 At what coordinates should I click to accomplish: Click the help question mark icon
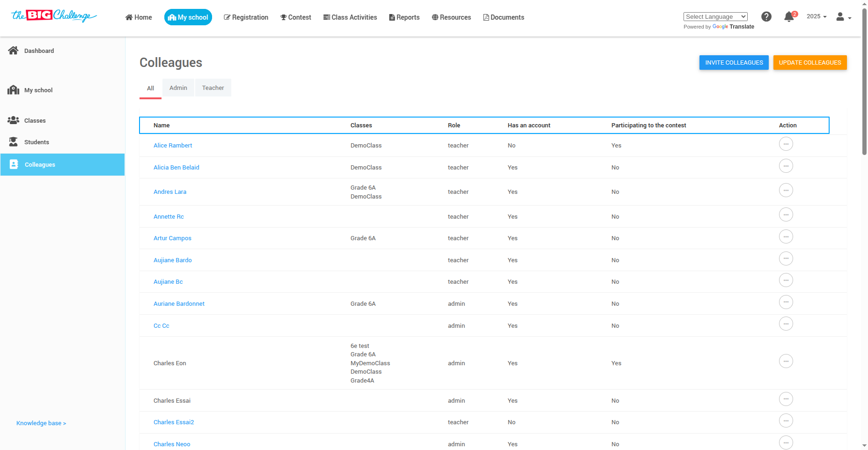click(766, 17)
